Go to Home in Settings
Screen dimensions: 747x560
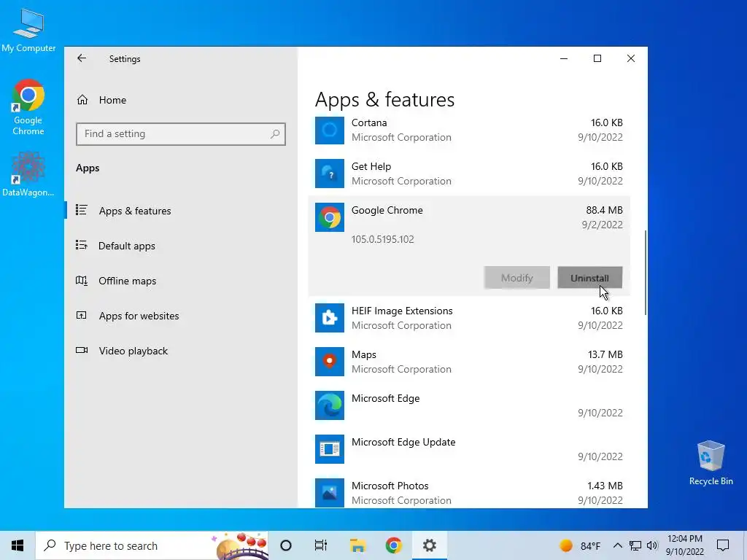coord(113,100)
